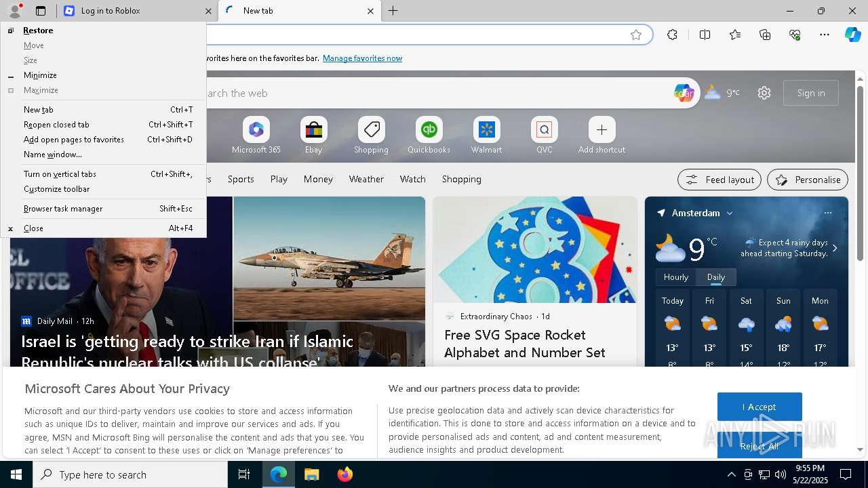
Task: Choose Minimize from the window menu
Action: (104, 75)
